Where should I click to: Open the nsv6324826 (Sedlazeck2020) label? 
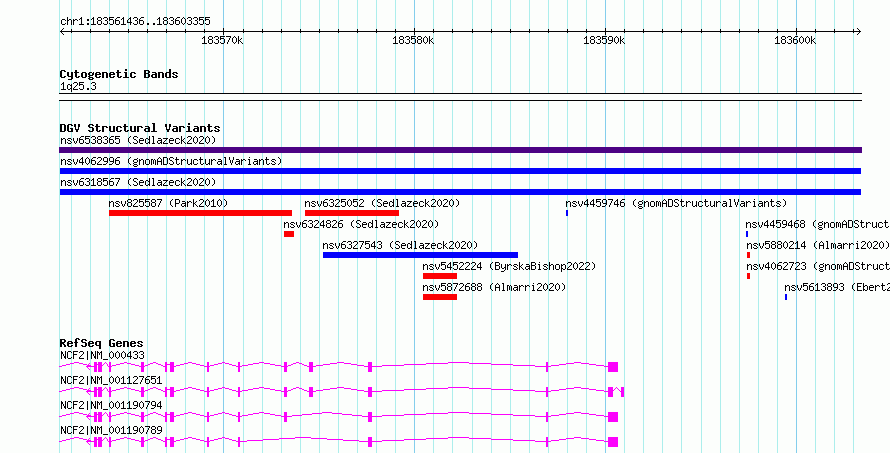tap(361, 224)
